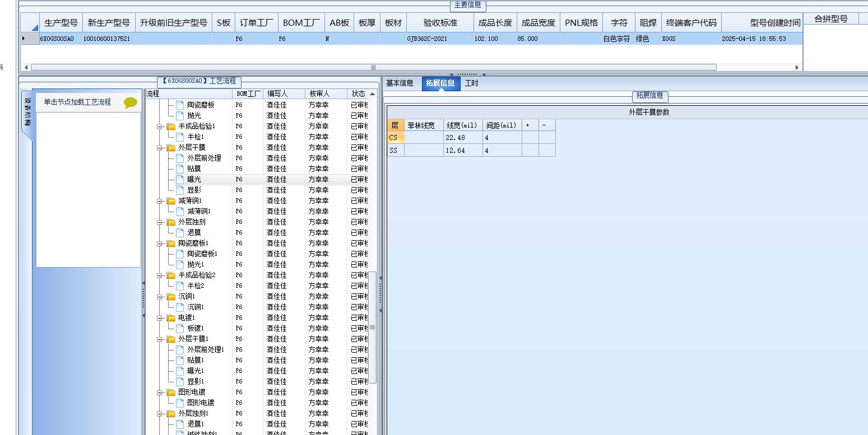Screen dimensions: 868x435
Task: Click the CS layer cell
Action: pyautogui.click(x=396, y=138)
